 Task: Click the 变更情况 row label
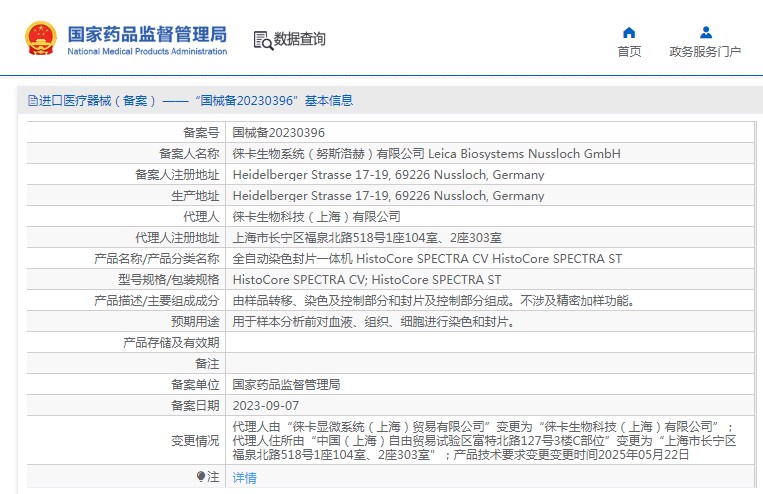(x=195, y=440)
